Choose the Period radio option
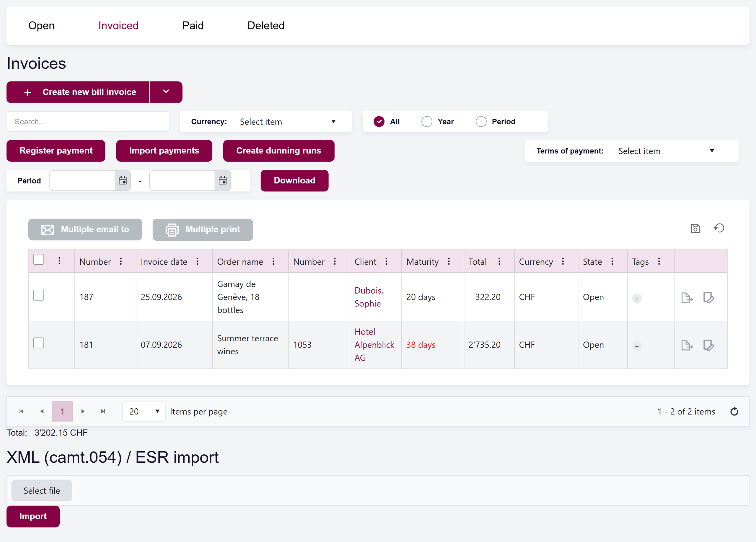This screenshot has width=756, height=542. [x=481, y=122]
